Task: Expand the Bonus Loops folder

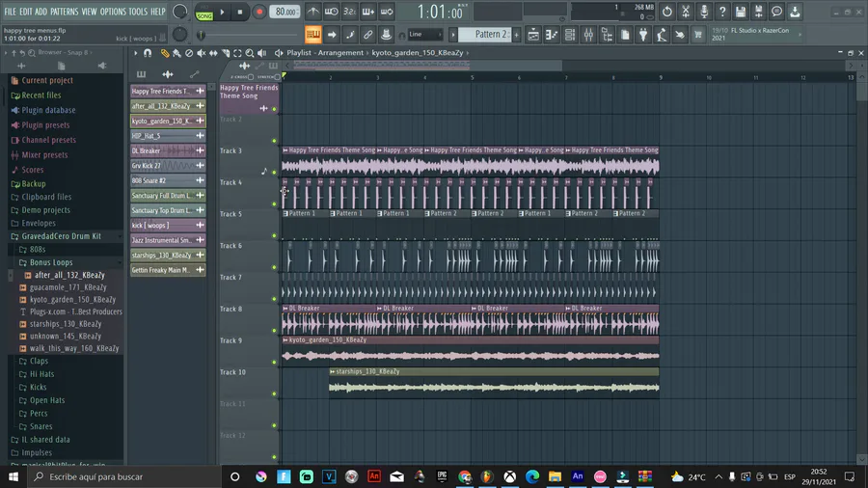Action: pos(51,262)
